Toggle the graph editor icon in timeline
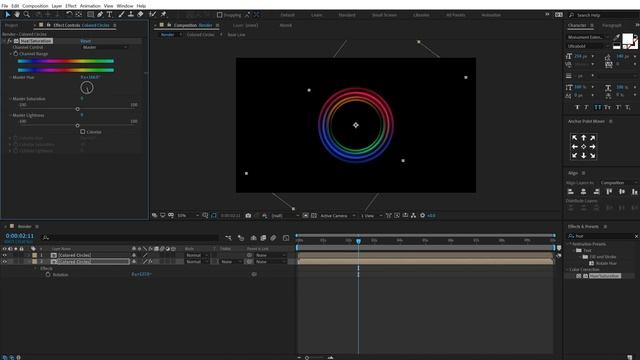Screen dimensions: 640x360 (x=286, y=238)
